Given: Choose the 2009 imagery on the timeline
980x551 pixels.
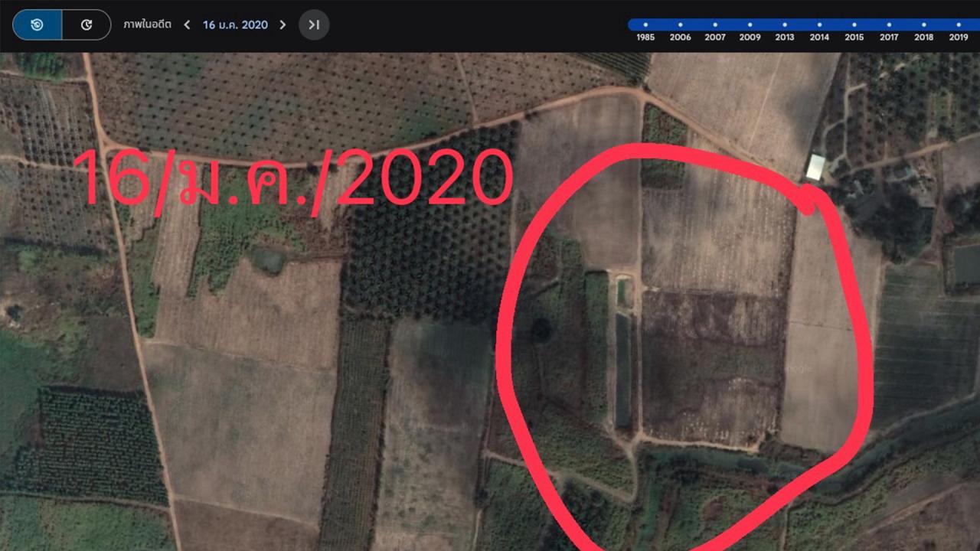Looking at the screenshot, I should point(750,25).
